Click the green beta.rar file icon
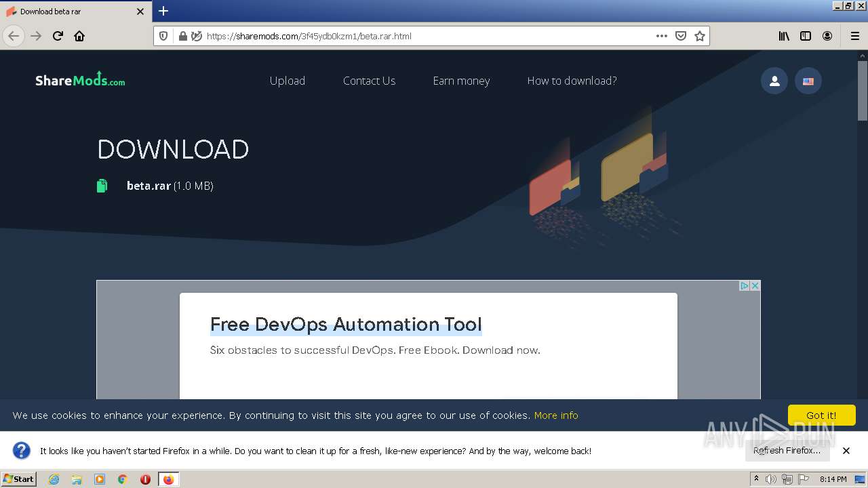Screen dimensions: 868x488 coord(102,186)
